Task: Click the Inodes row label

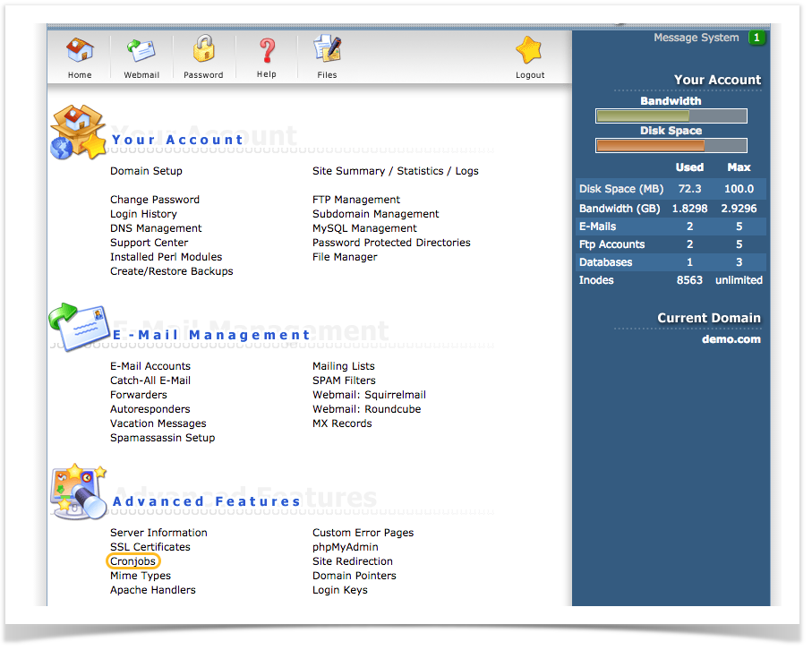Action: tap(596, 280)
